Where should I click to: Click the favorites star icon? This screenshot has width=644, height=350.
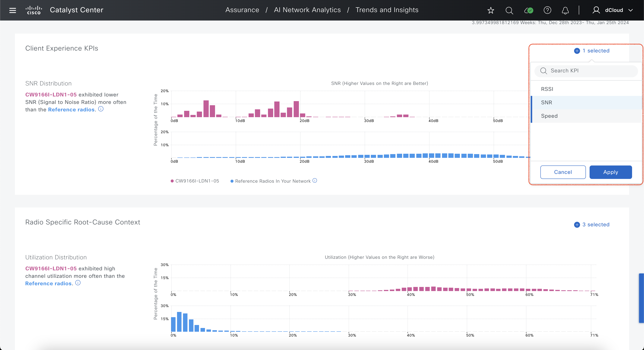click(x=491, y=10)
